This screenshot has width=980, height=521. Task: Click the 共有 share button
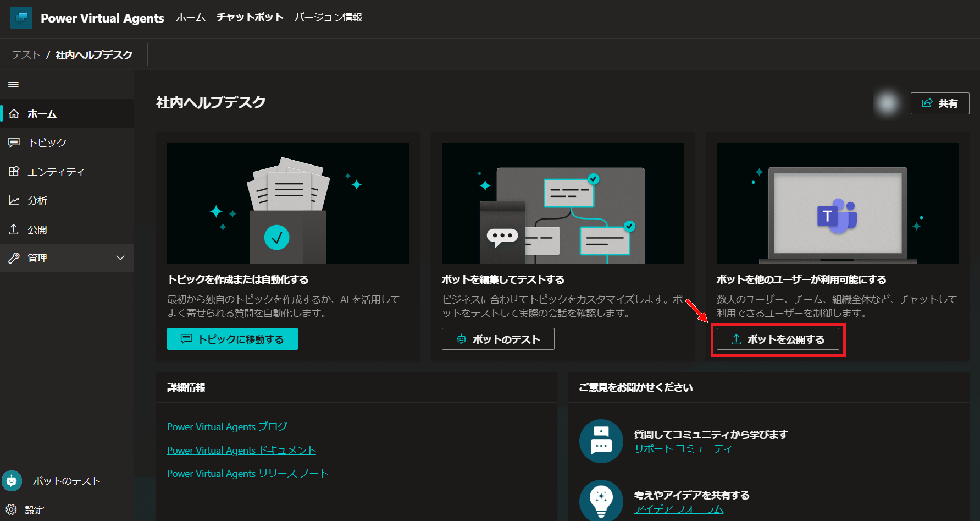click(x=940, y=103)
